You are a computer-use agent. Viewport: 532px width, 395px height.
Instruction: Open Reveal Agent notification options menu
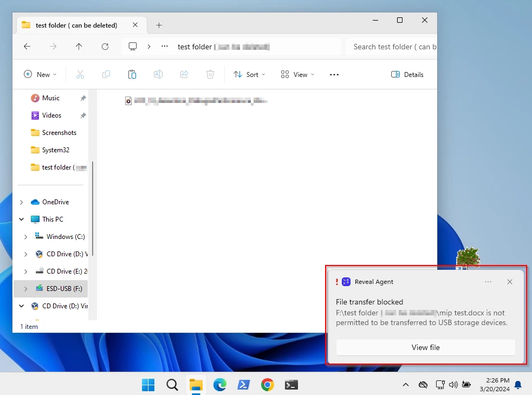[x=488, y=282]
